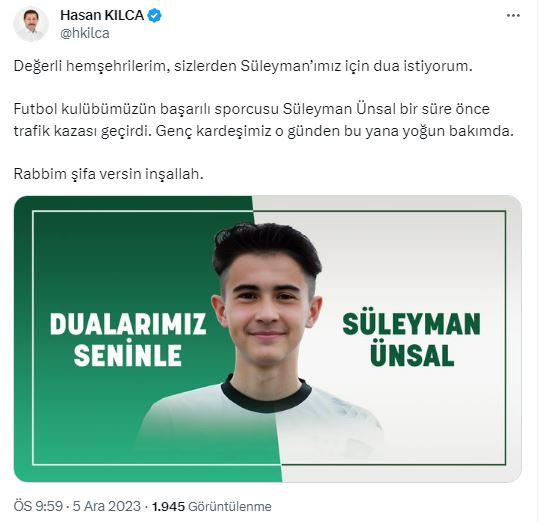Click the blue verified badge icon
Image resolution: width=540 pixels, height=522 pixels.
pyautogui.click(x=155, y=15)
